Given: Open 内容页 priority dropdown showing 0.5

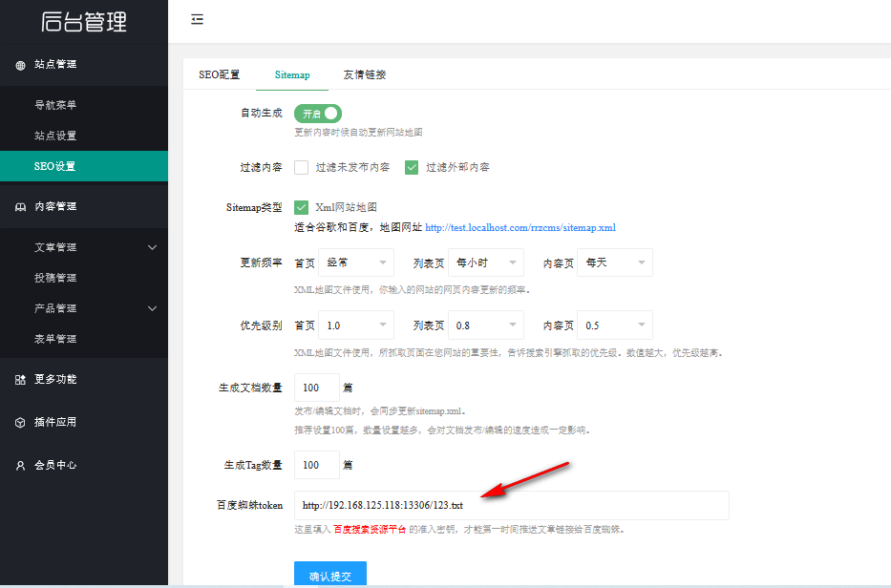Looking at the screenshot, I should pyautogui.click(x=615, y=325).
